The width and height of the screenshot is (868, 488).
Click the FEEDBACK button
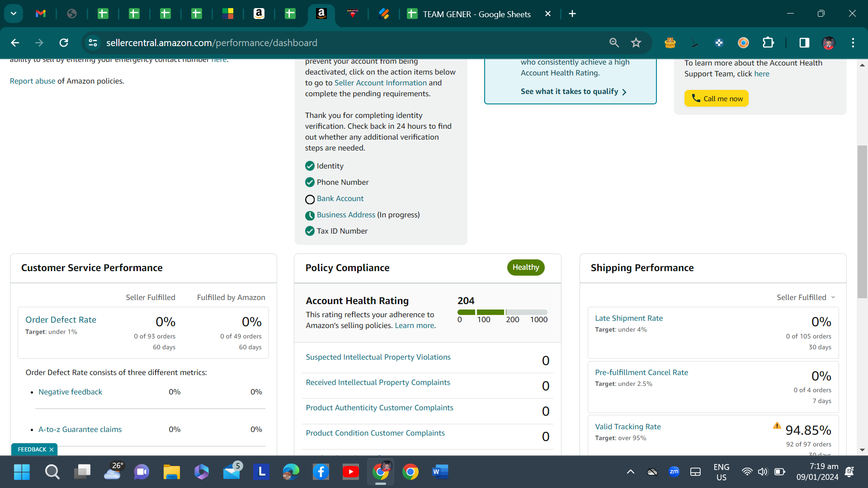[32, 450]
